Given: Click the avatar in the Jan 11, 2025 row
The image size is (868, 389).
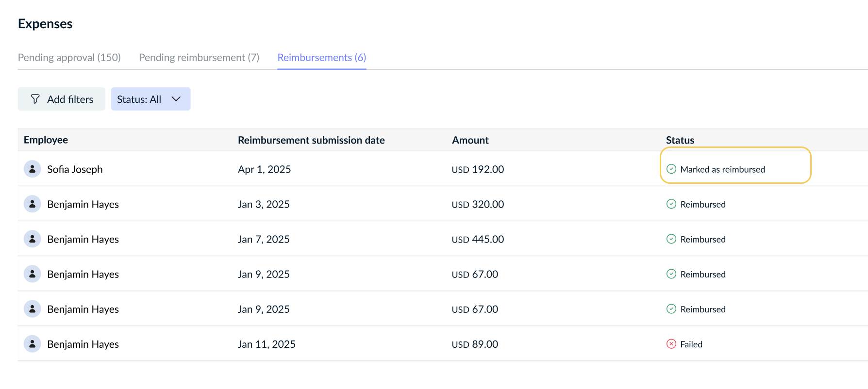Looking at the screenshot, I should pyautogui.click(x=32, y=344).
